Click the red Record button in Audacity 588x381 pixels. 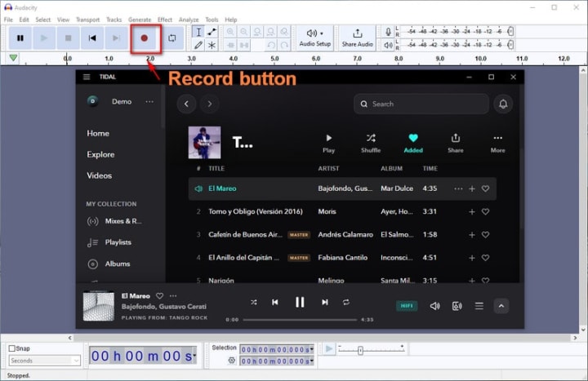point(145,38)
